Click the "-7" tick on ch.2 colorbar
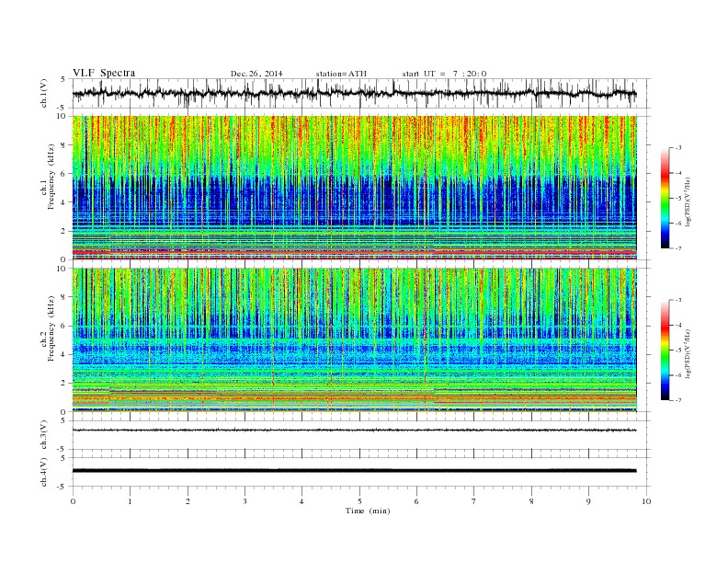 [678, 400]
